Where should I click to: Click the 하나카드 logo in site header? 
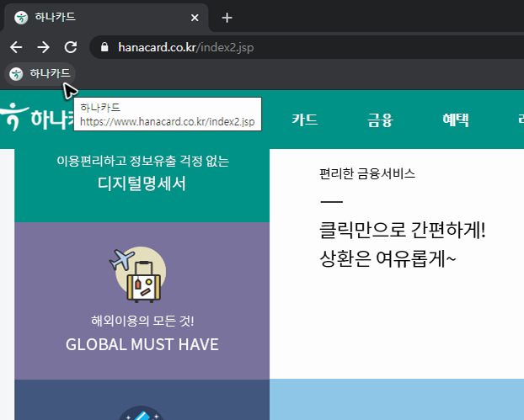pyautogui.click(x=37, y=118)
